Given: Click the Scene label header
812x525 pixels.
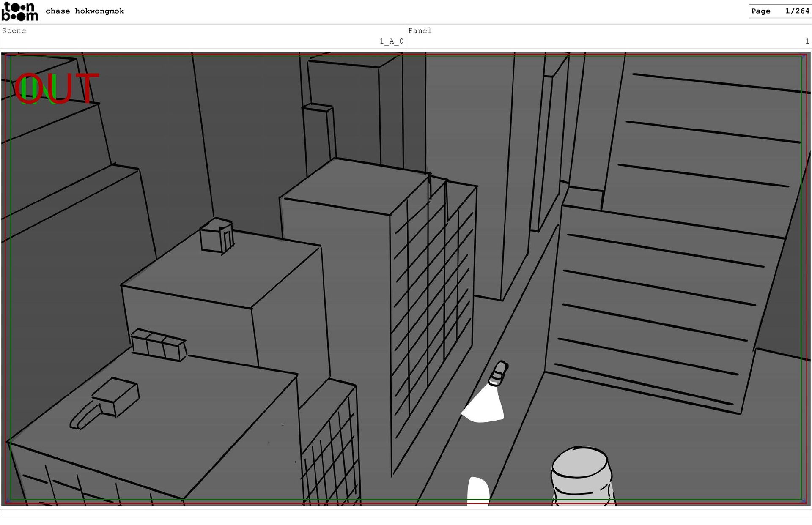Looking at the screenshot, I should (x=14, y=30).
